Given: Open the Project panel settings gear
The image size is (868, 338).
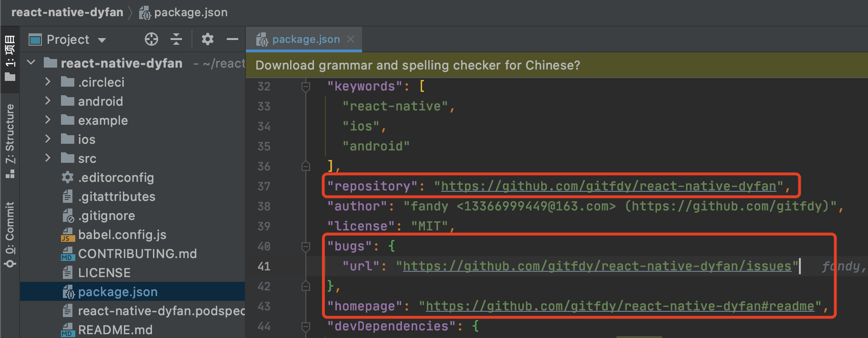Looking at the screenshot, I should (207, 39).
